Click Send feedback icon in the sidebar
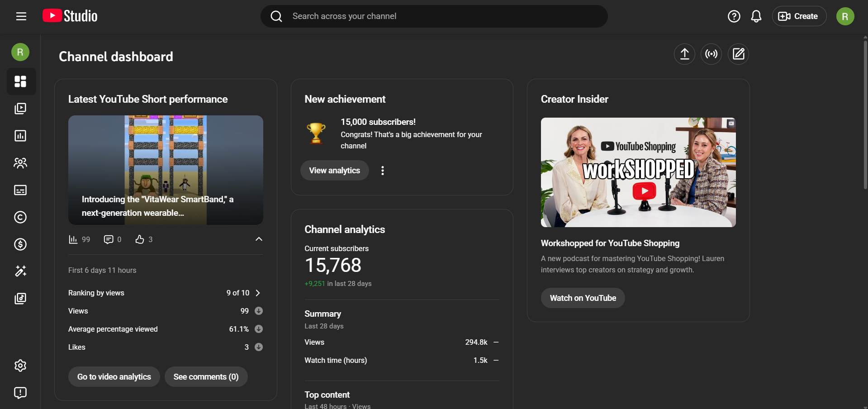The image size is (868, 409). [20, 393]
